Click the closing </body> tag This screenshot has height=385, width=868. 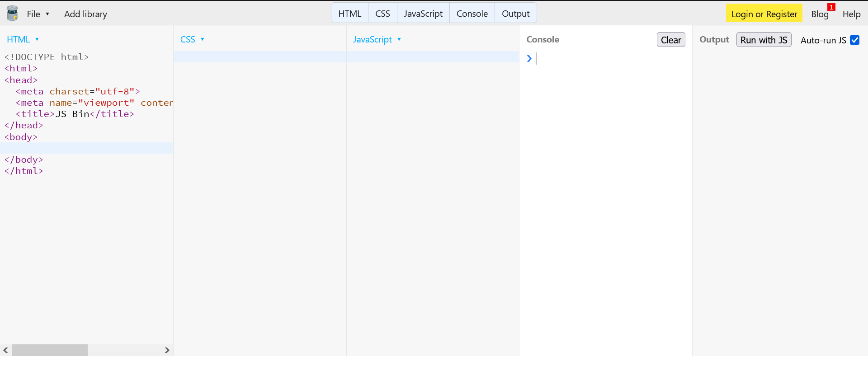pyautogui.click(x=24, y=160)
